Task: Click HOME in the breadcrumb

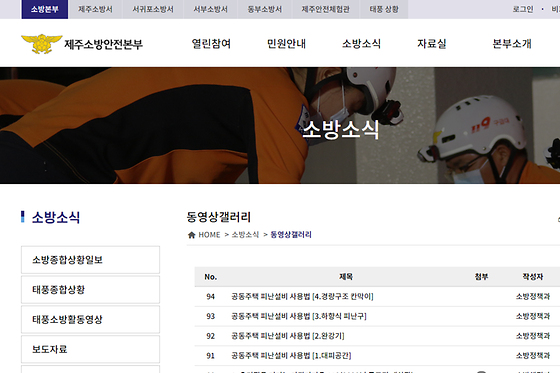Action: point(209,235)
